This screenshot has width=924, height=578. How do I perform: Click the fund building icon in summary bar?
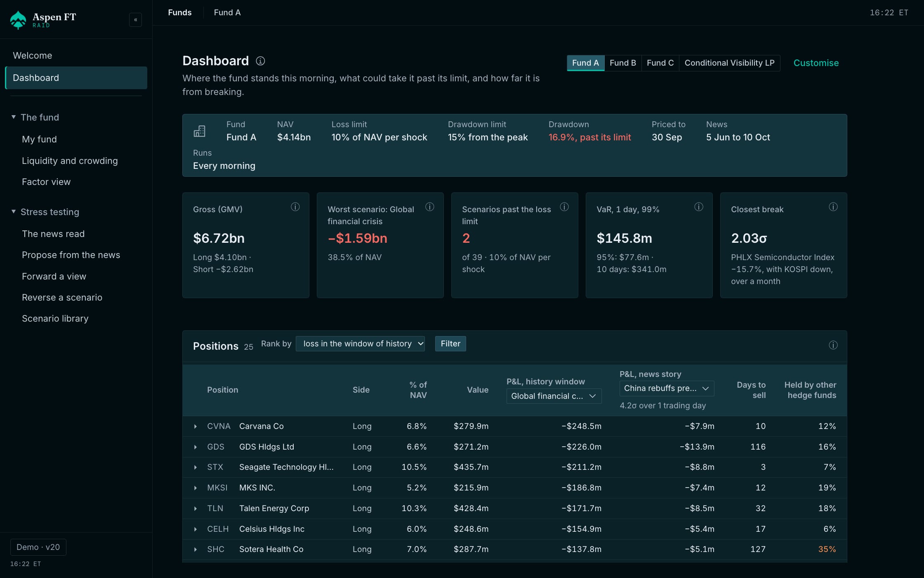(x=199, y=131)
